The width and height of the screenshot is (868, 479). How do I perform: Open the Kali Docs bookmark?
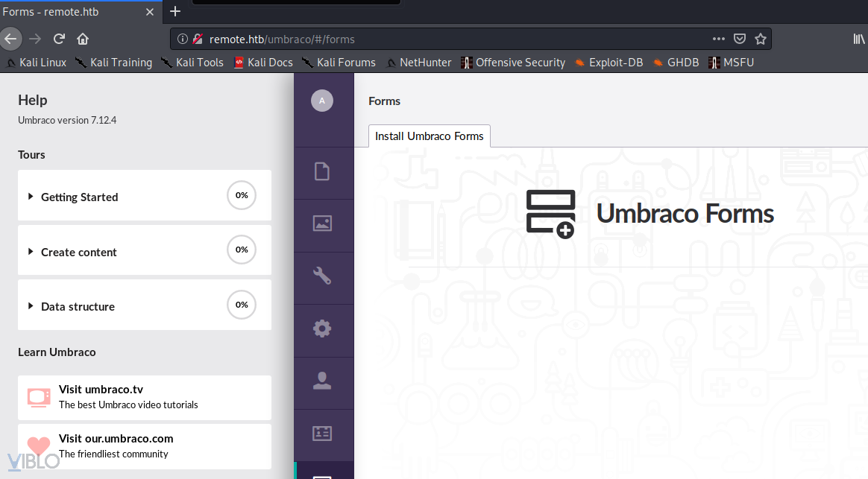(263, 63)
